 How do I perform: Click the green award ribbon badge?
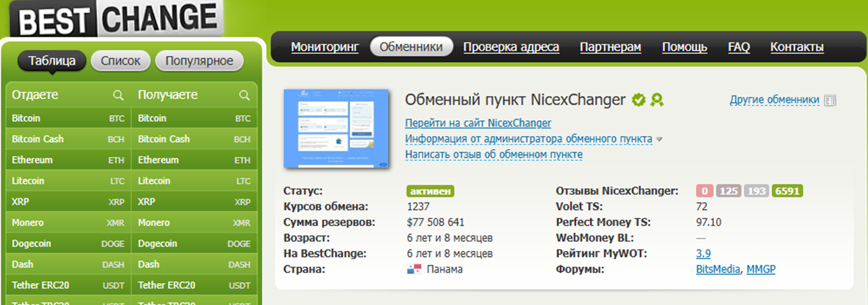[x=657, y=100]
